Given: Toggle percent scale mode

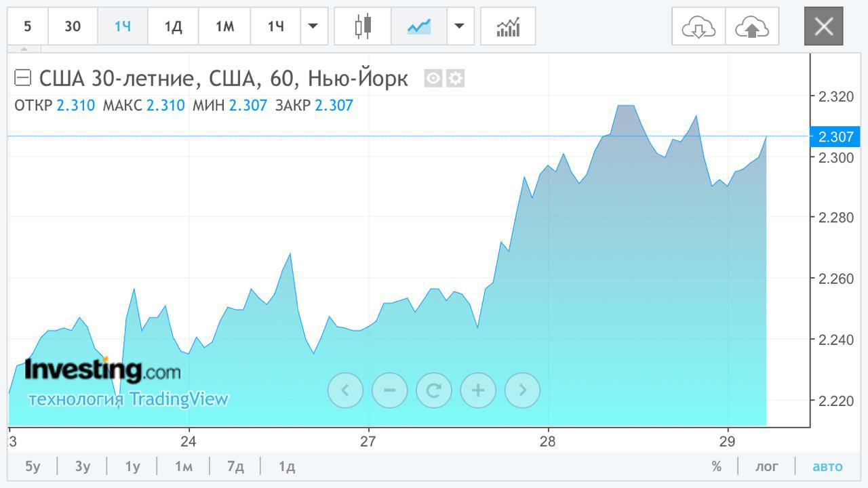Looking at the screenshot, I should click(716, 466).
